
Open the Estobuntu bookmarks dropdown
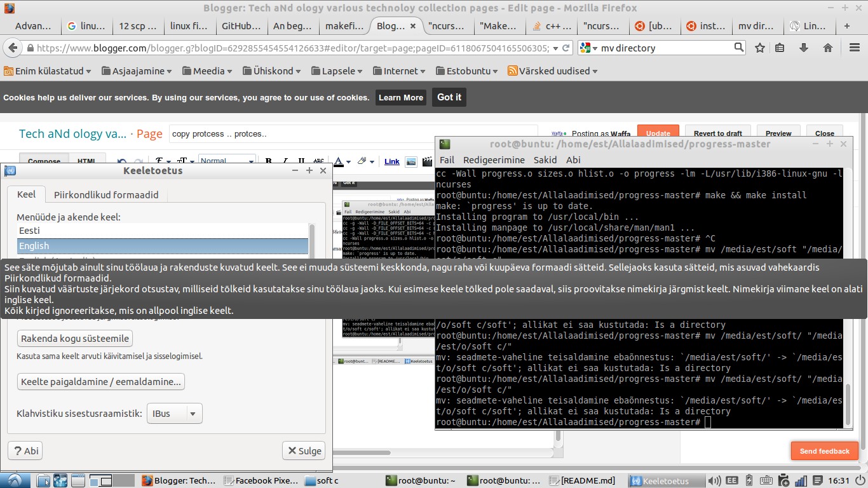click(468, 71)
